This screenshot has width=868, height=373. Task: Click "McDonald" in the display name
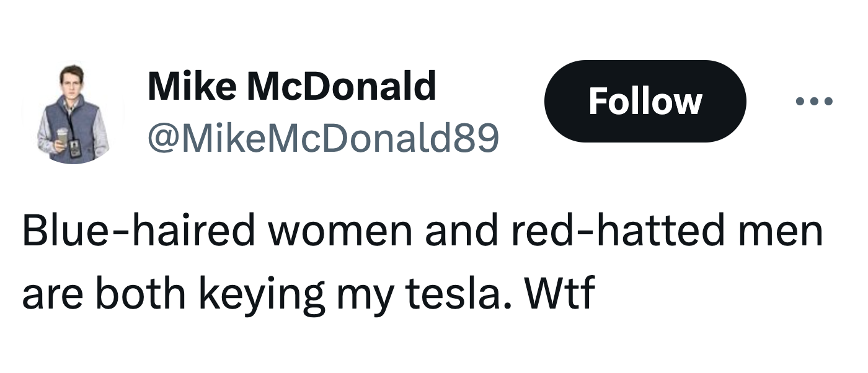click(x=342, y=86)
